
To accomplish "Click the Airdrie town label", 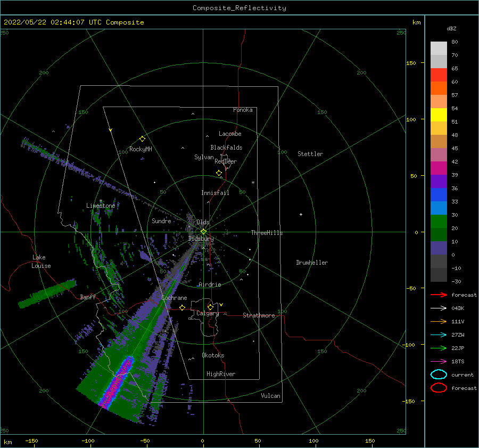I will [210, 284].
